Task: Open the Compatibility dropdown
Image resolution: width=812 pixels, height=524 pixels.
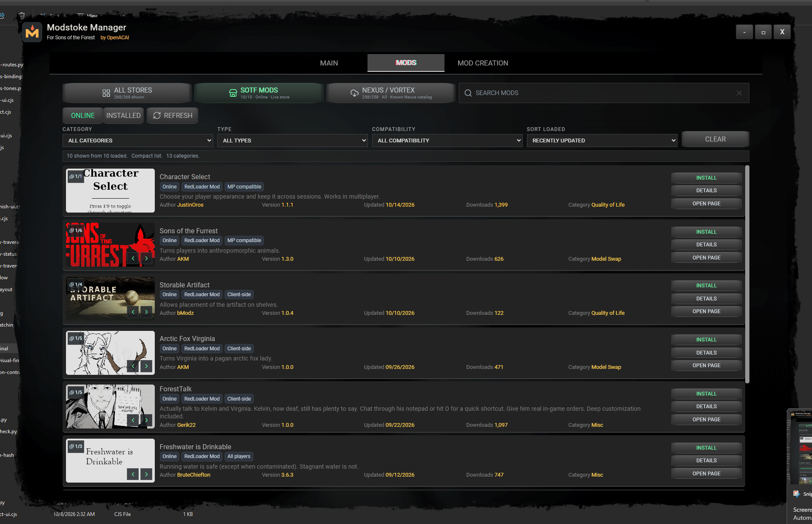Action: coord(447,140)
